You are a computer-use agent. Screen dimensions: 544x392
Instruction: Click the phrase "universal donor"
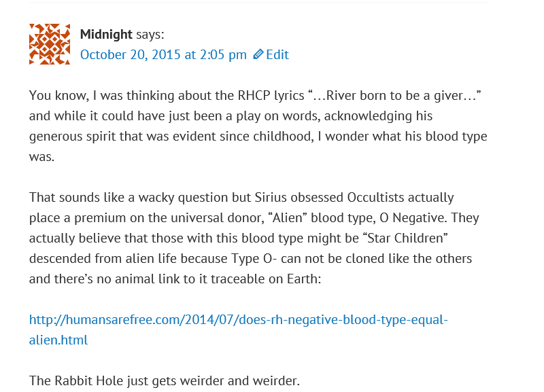[x=210, y=218]
